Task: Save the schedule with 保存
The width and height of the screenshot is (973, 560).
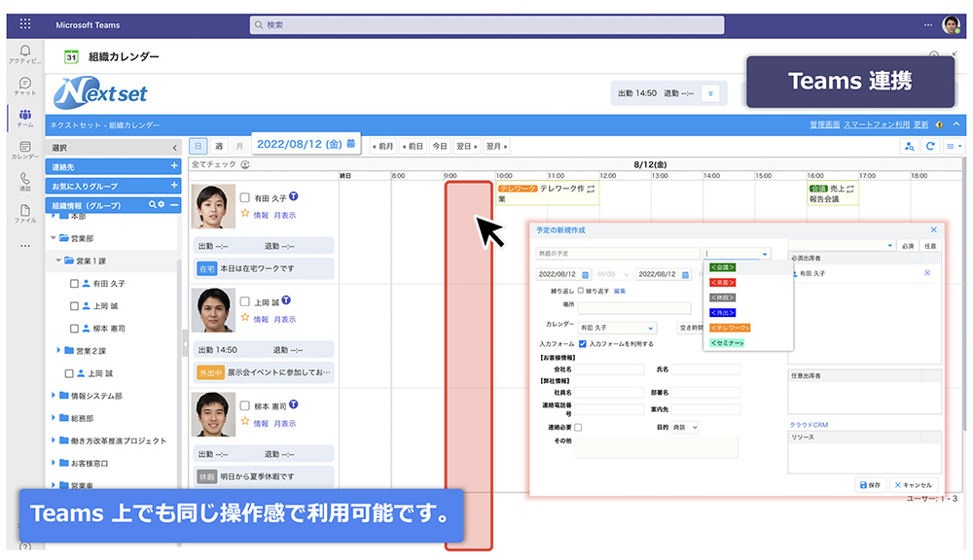Action: [x=869, y=485]
